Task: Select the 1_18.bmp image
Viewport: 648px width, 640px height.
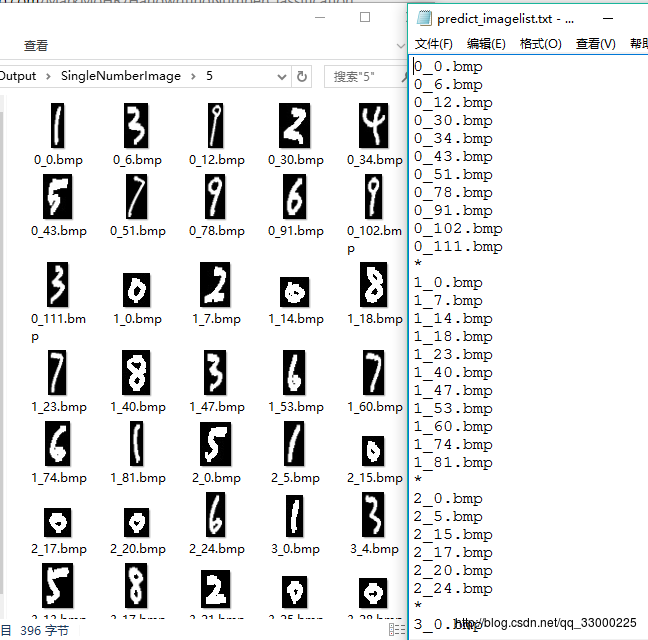Action: 374,285
